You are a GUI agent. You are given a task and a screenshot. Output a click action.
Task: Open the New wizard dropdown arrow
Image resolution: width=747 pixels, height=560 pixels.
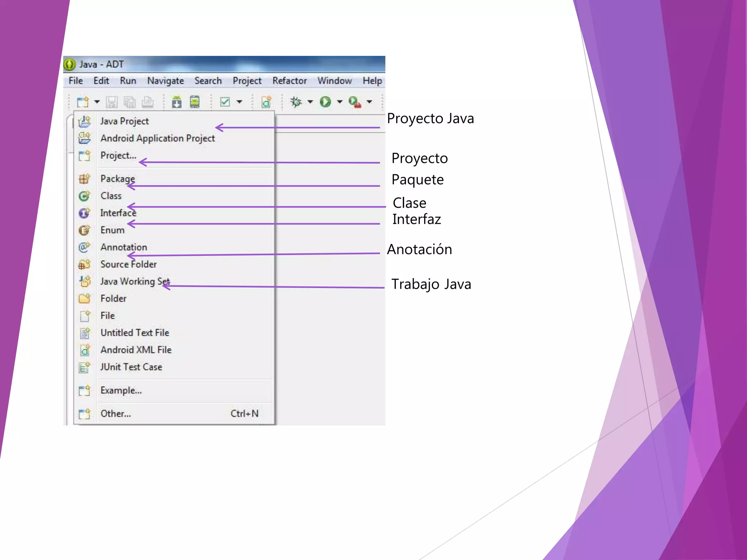[x=97, y=102]
